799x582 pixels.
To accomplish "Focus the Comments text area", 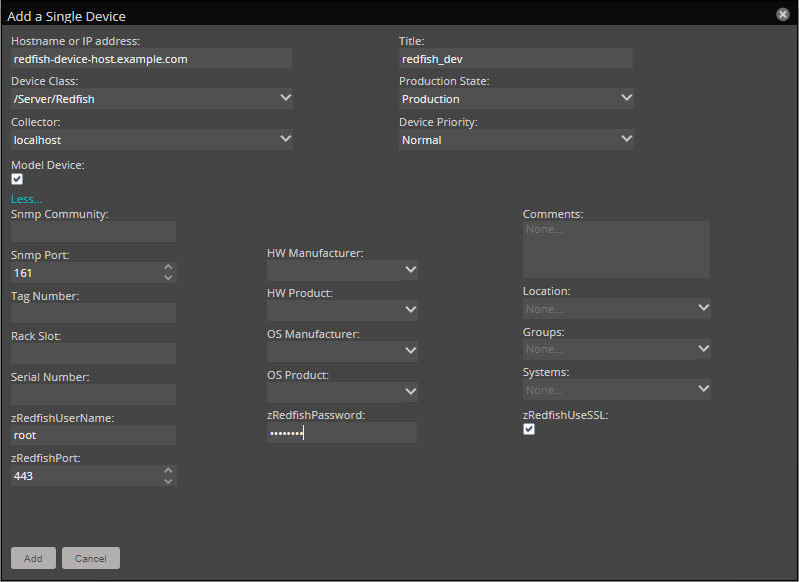I will (x=616, y=249).
